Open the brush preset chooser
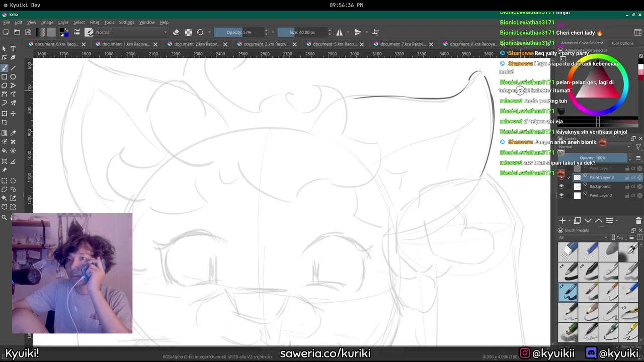This screenshot has width=644, height=362. (x=89, y=32)
